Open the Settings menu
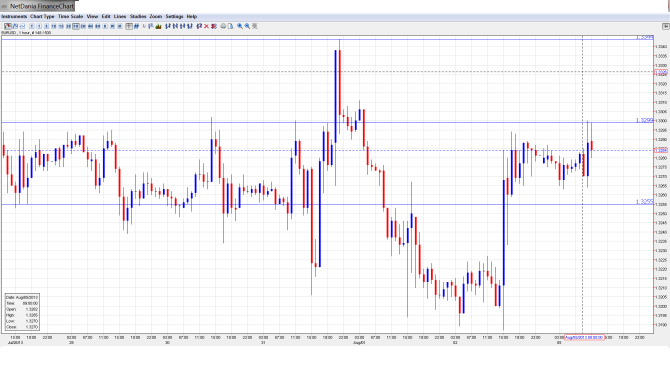The image size is (670, 376). (x=174, y=16)
